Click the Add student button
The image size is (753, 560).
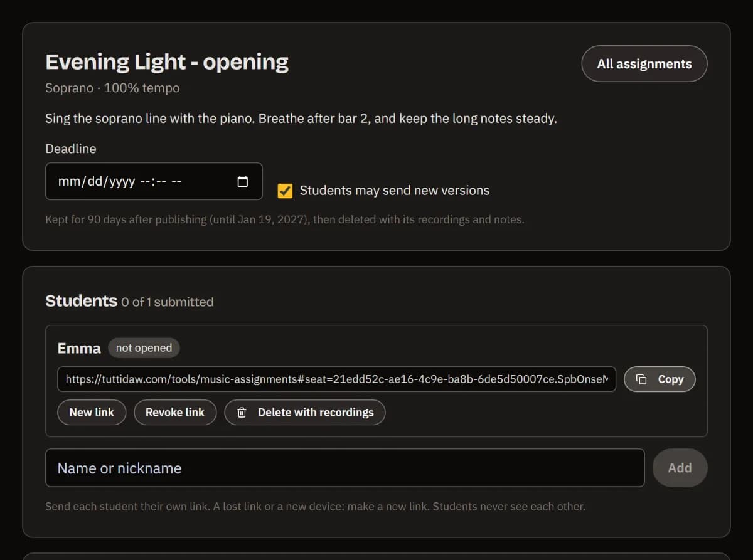[x=680, y=468]
